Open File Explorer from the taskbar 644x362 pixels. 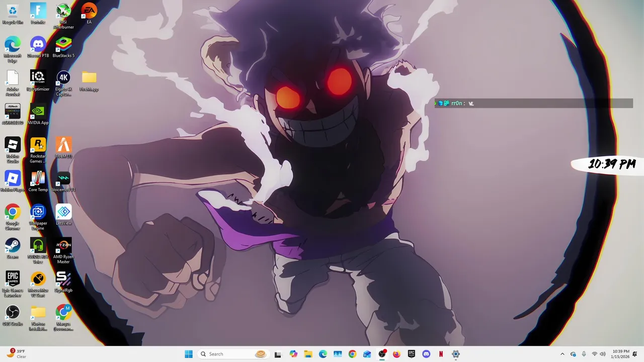point(308,354)
